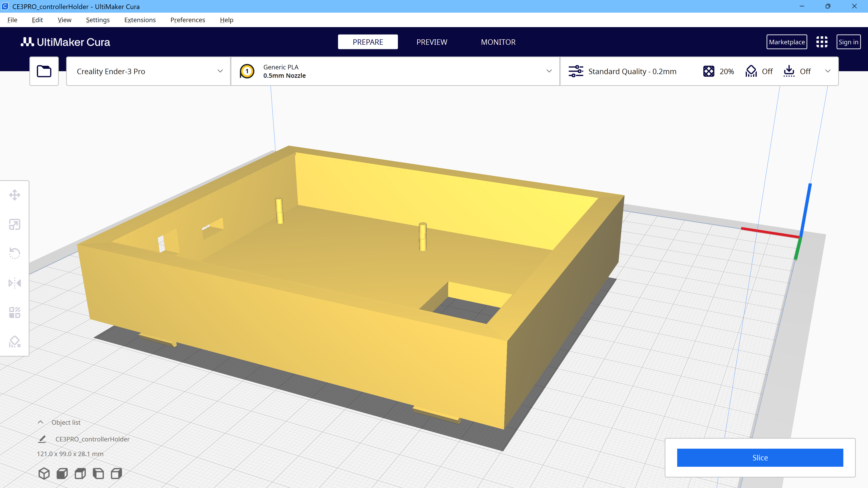
Task: Switch to 3D perspective view cube
Action: tap(44, 473)
